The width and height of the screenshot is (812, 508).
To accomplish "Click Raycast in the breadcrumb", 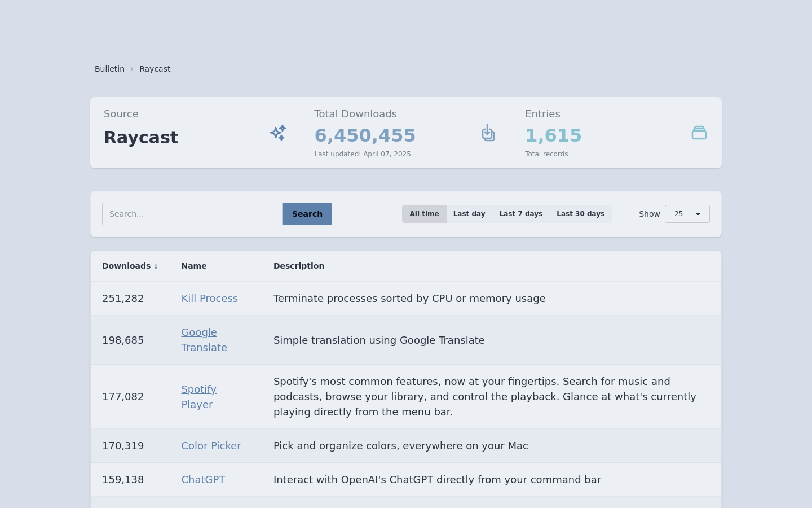I will coord(155,69).
